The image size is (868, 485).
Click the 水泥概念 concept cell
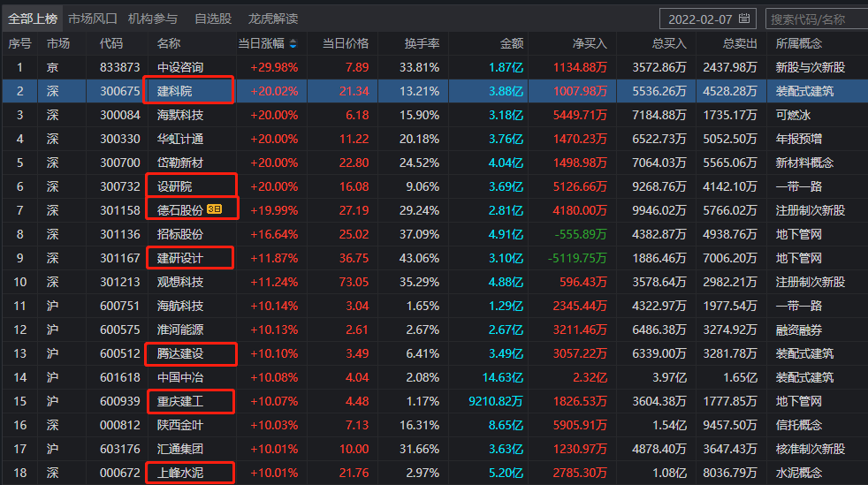point(799,473)
